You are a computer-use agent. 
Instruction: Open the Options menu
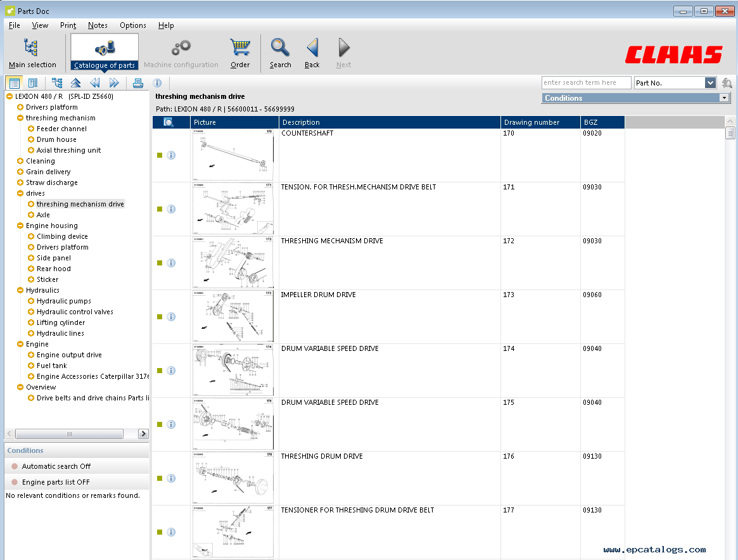coord(132,25)
